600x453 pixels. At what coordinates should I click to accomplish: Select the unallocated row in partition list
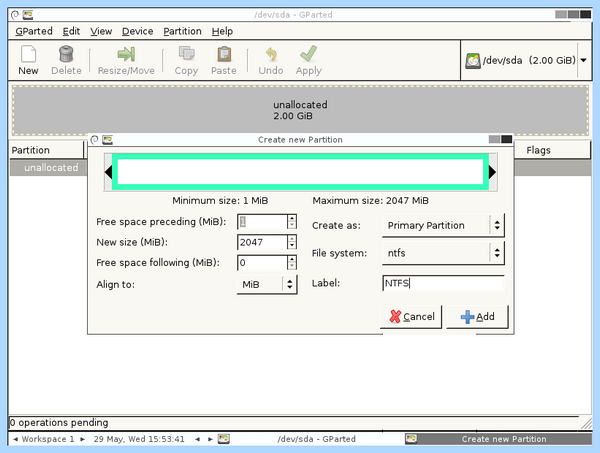pyautogui.click(x=48, y=168)
